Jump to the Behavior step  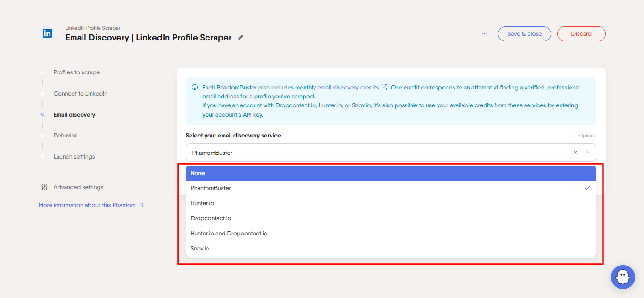(x=65, y=136)
